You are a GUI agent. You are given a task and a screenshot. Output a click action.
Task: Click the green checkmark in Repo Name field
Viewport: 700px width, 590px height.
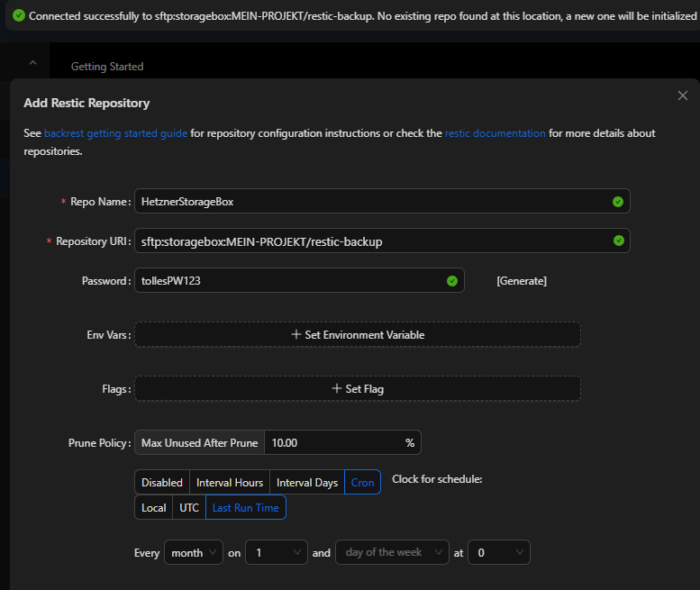tap(617, 202)
